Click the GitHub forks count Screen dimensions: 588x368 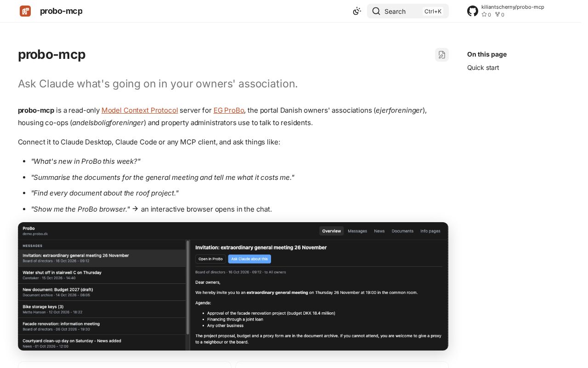click(x=499, y=15)
